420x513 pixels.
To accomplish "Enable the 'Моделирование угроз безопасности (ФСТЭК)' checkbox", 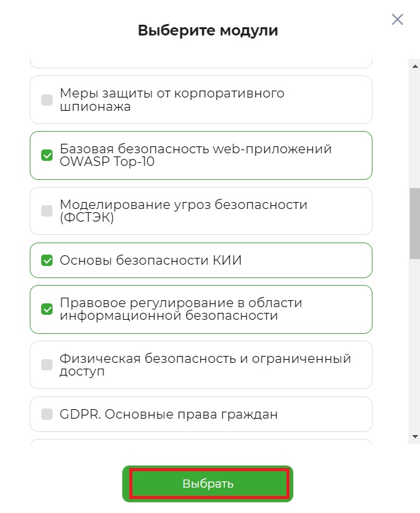I will click(47, 211).
